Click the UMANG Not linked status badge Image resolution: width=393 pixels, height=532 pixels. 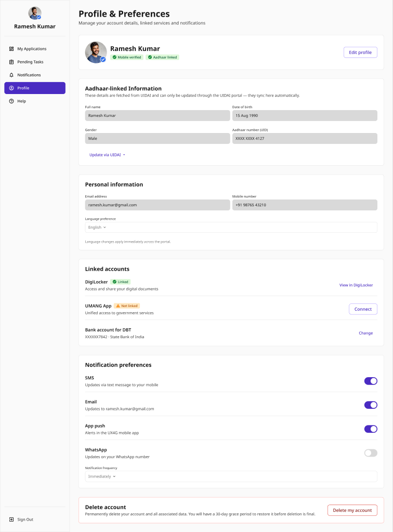point(127,305)
